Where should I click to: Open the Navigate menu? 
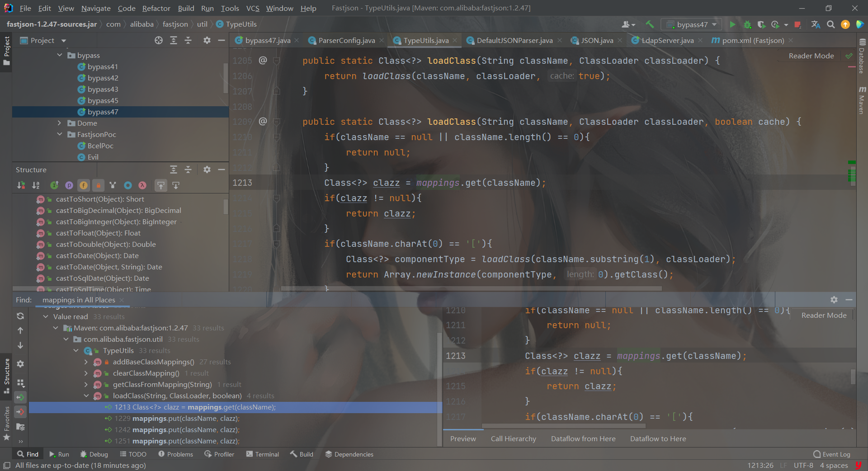(96, 8)
